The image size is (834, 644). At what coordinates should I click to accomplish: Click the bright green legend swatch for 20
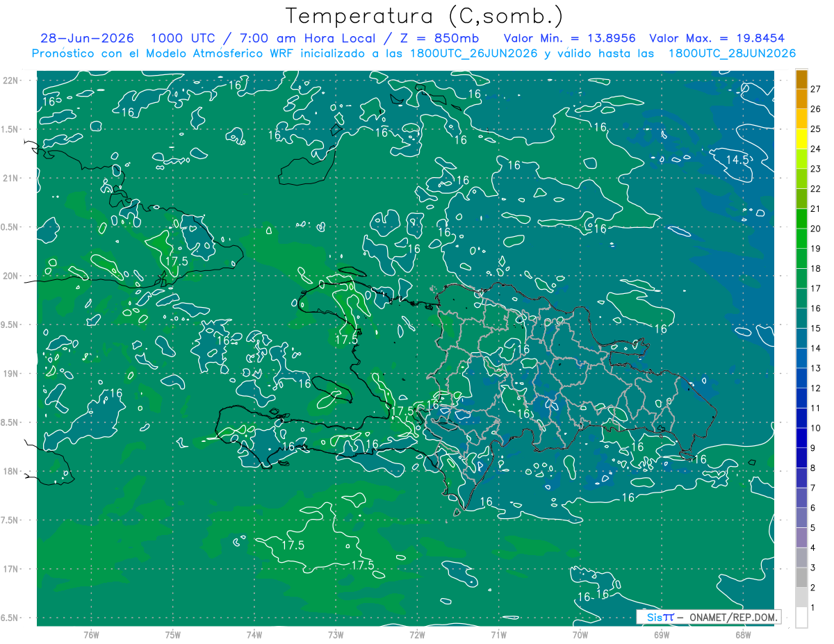point(801,219)
